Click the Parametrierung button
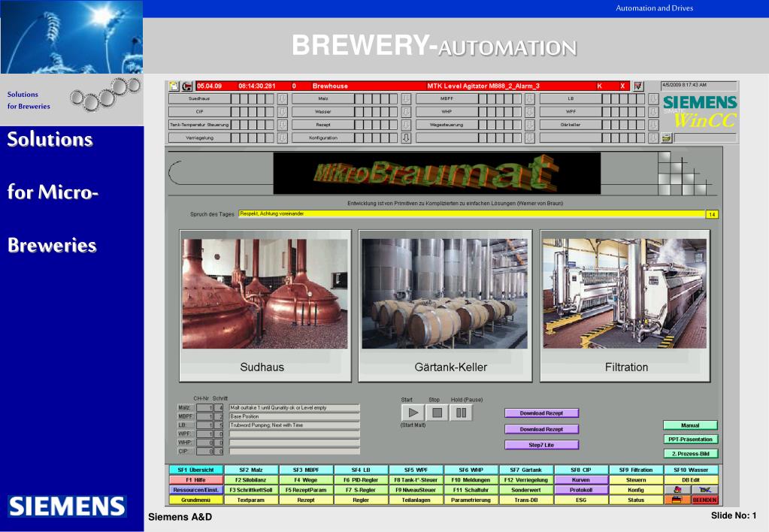The height and width of the screenshot is (532, 769). point(471,500)
